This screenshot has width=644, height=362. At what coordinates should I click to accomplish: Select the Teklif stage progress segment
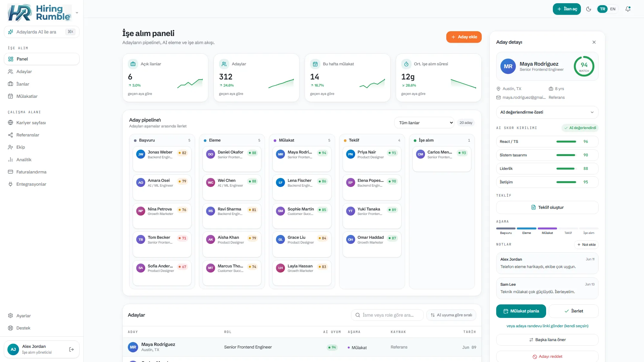pos(568,228)
